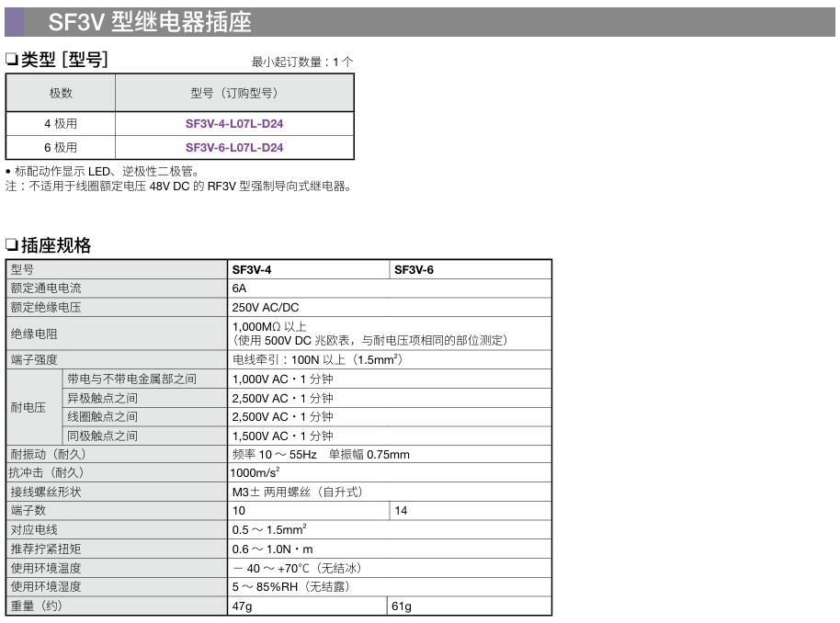
Task: Click the 250V AC/DC value cell
Action: coord(266,308)
